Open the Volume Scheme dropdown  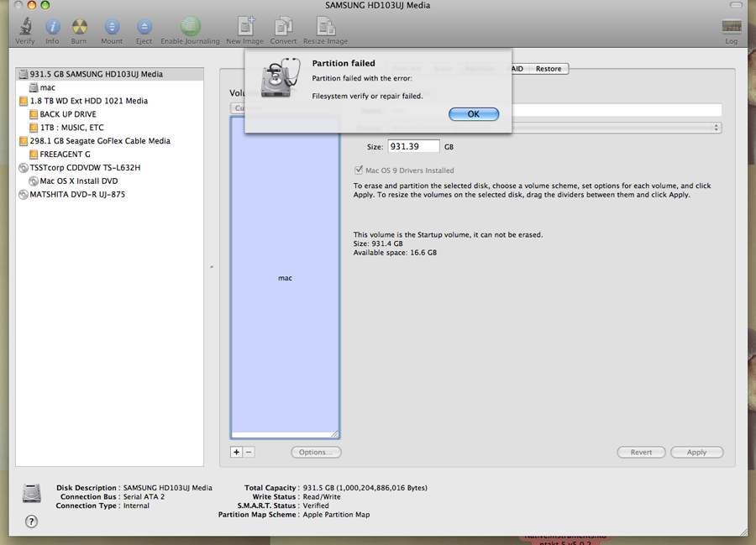tap(238, 108)
